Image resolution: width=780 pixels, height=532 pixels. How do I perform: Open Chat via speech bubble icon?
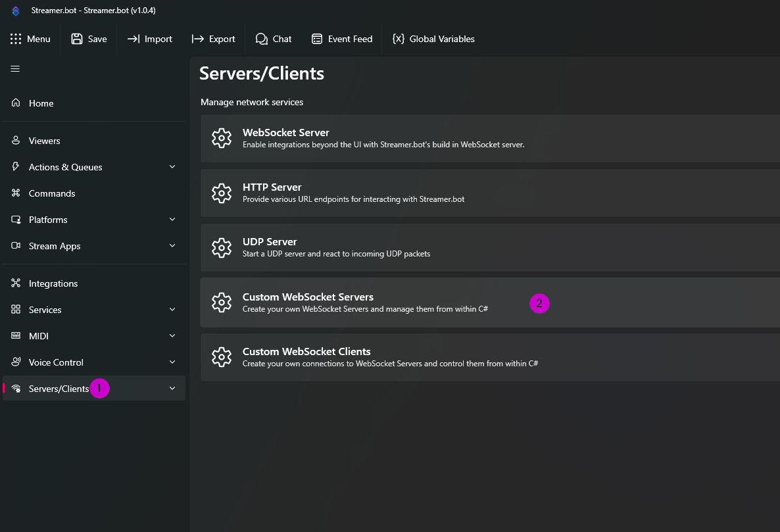tap(261, 39)
